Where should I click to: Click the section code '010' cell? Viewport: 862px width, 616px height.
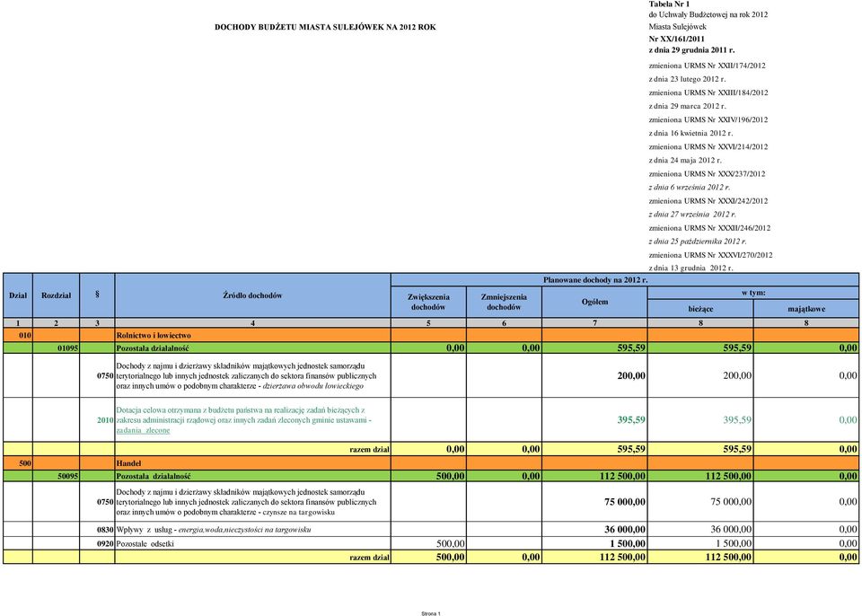click(x=18, y=335)
